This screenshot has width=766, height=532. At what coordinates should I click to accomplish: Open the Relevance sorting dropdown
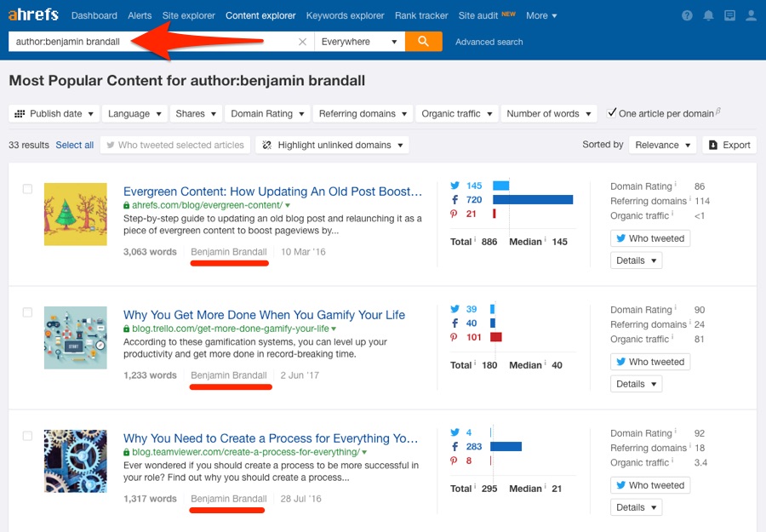pyautogui.click(x=663, y=145)
